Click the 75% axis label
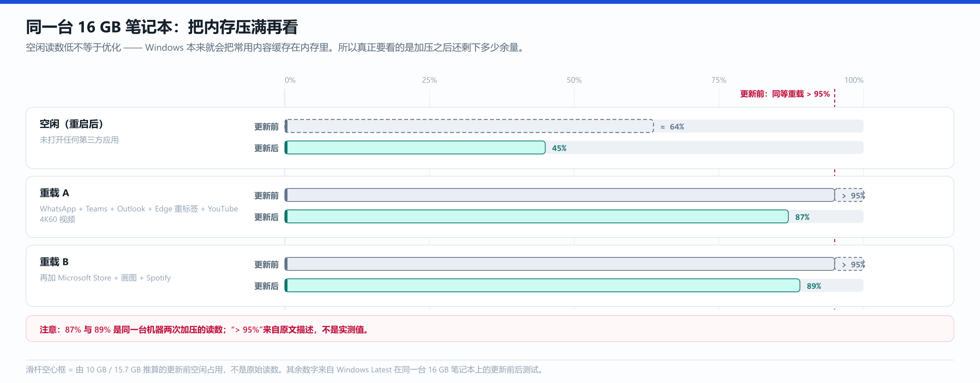This screenshot has height=383, width=980. [719, 80]
